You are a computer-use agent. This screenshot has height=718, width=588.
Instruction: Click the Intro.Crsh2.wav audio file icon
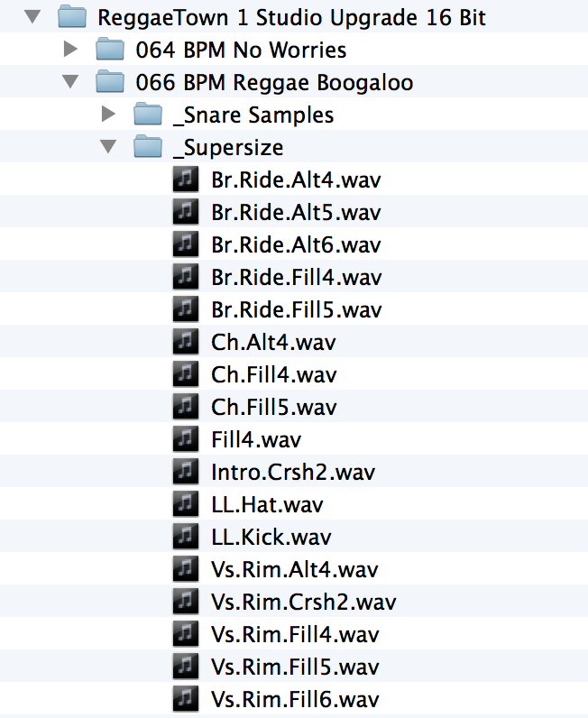point(184,472)
